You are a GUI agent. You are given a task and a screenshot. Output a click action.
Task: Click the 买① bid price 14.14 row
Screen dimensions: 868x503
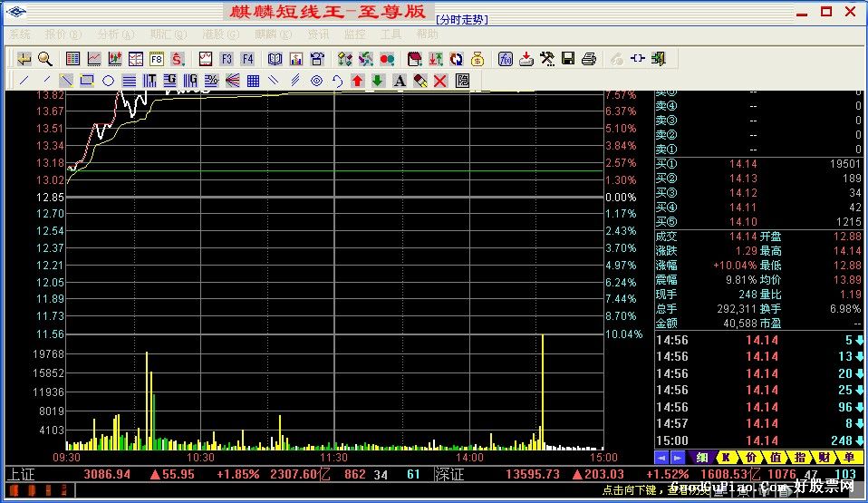pos(758,164)
